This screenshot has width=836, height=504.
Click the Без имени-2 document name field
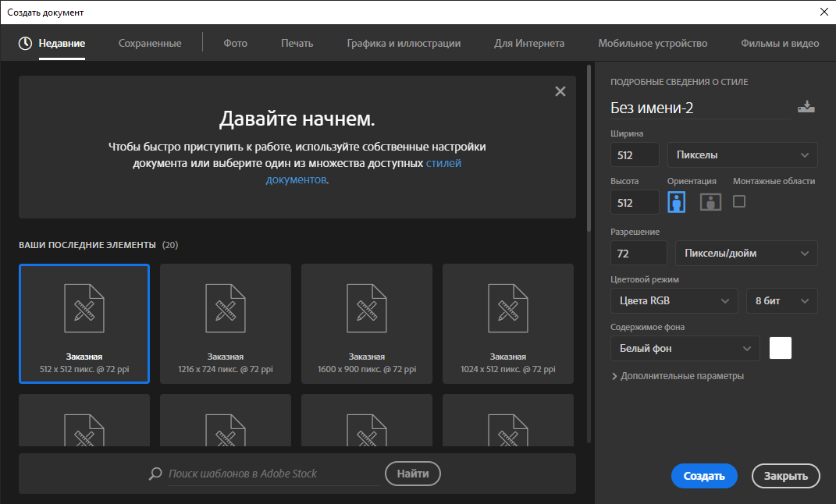click(x=699, y=108)
